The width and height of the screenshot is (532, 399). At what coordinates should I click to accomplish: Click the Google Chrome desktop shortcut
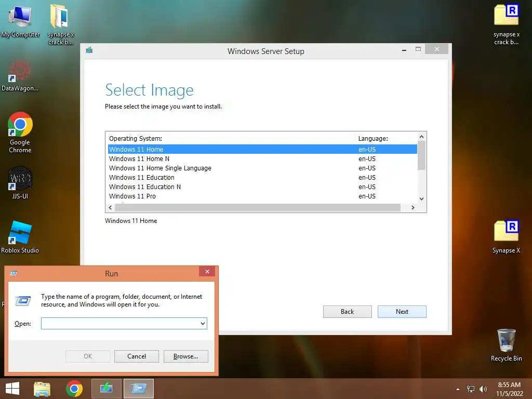20,132
